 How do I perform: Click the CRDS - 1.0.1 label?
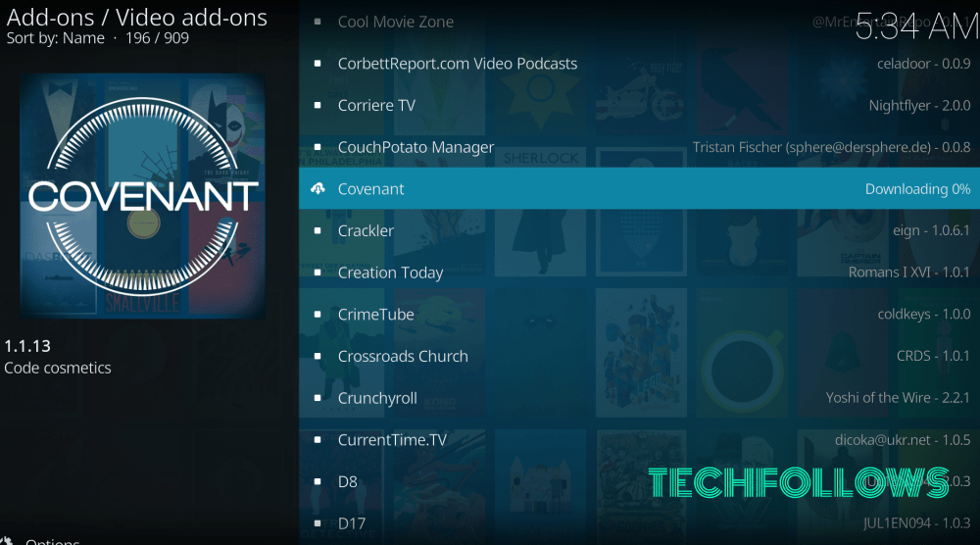933,356
